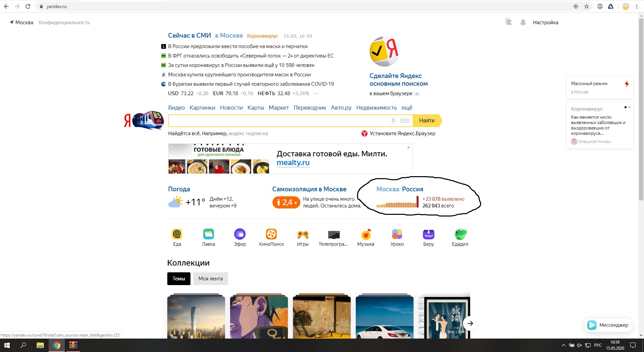The width and height of the screenshot is (644, 352).
Task: Click the Найти search button
Action: pyautogui.click(x=427, y=120)
